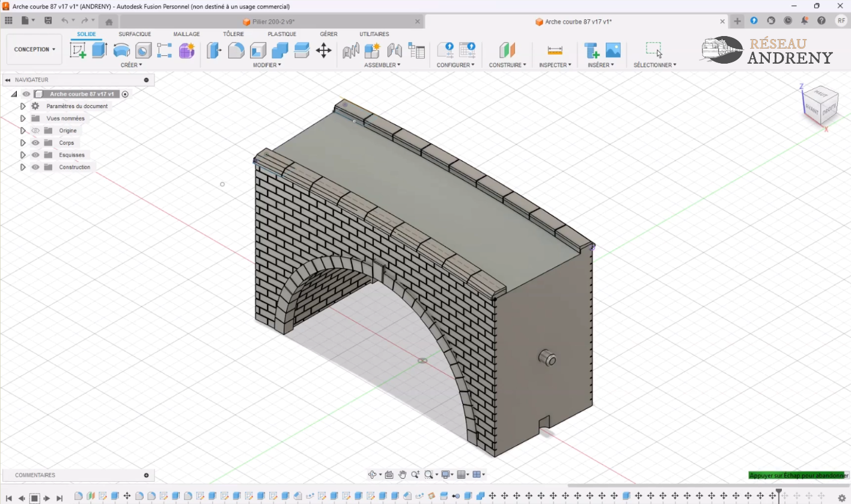Open the CONSTRUIRE dropdown menu
The image size is (851, 504).
point(507,65)
